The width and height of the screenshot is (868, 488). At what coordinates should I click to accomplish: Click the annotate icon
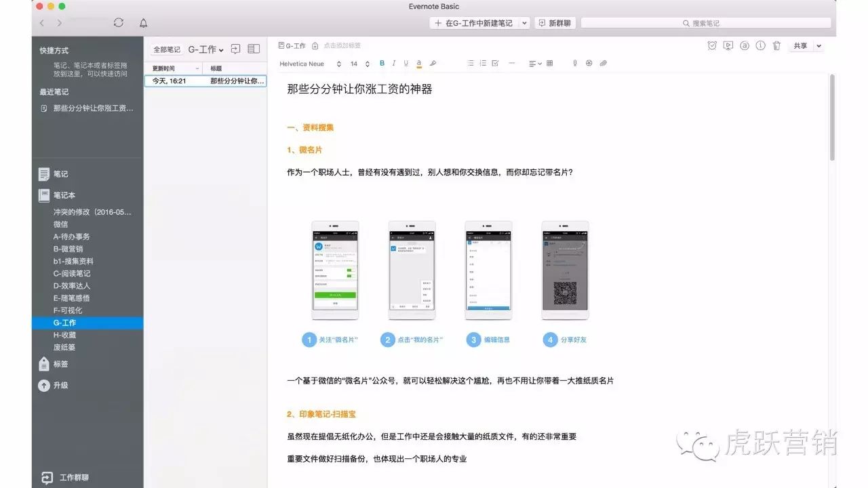pyautogui.click(x=745, y=45)
